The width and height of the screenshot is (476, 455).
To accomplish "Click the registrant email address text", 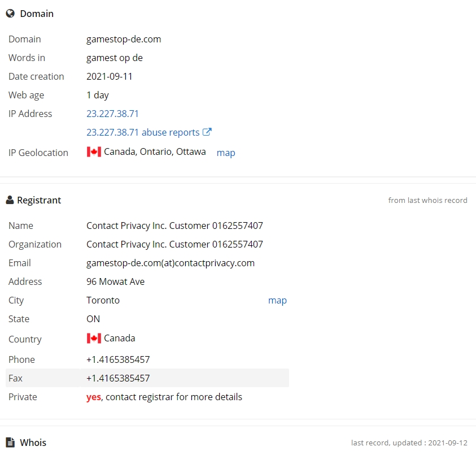I will 170,263.
